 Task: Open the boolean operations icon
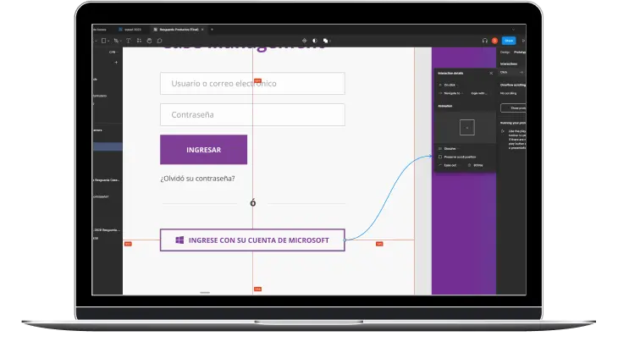(x=325, y=41)
